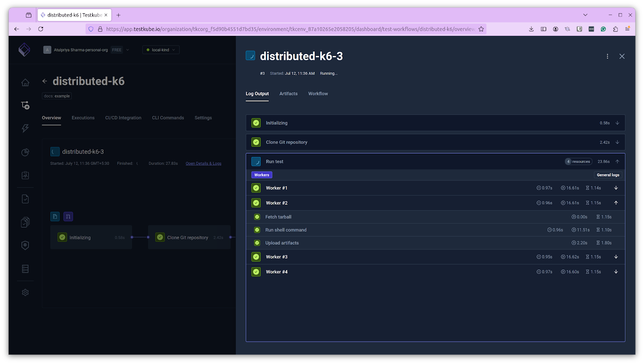Screen dimensions: 644x364
Task: Open the browser account profile icon
Action: (x=555, y=29)
